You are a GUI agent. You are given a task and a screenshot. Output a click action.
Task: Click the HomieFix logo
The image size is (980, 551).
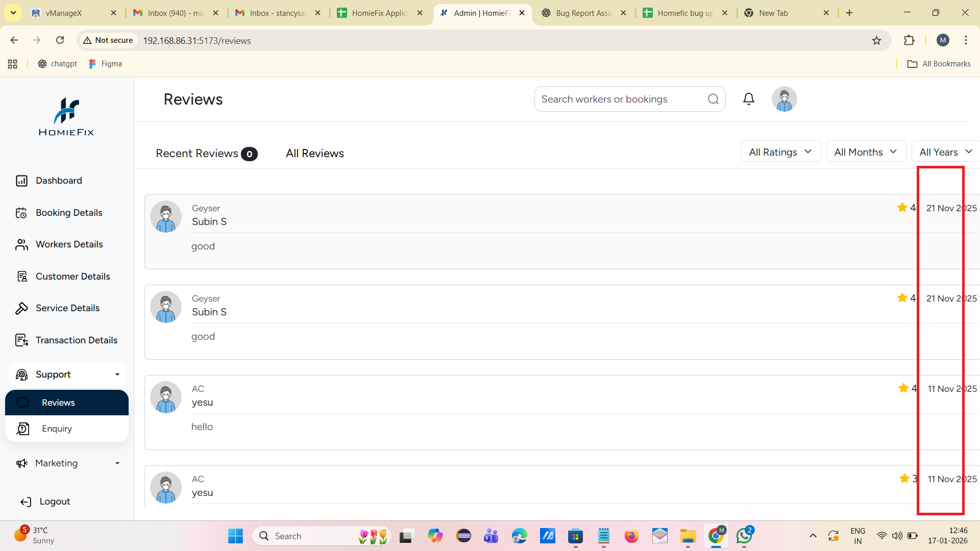click(x=66, y=117)
